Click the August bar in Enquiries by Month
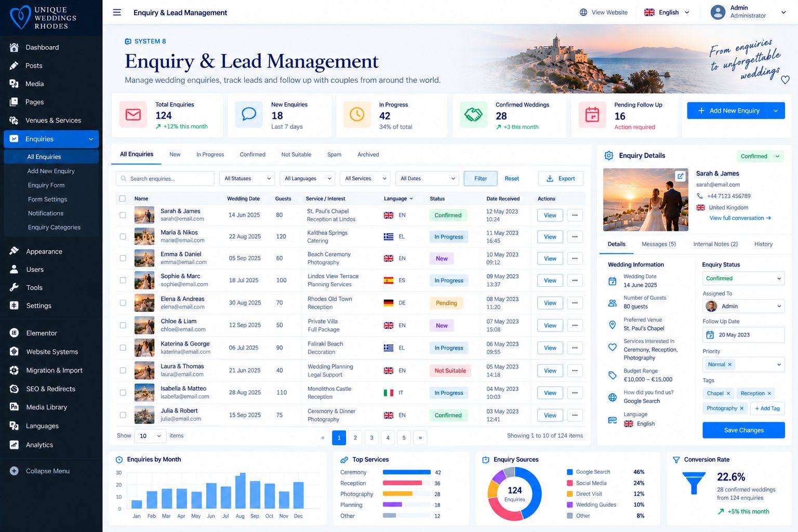Viewport: 798px width, 532px height. [240, 490]
